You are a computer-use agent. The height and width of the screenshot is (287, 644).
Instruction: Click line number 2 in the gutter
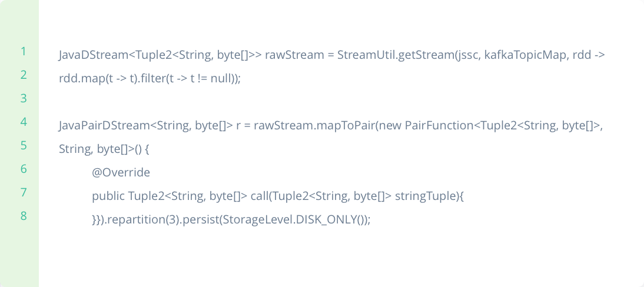click(x=24, y=75)
